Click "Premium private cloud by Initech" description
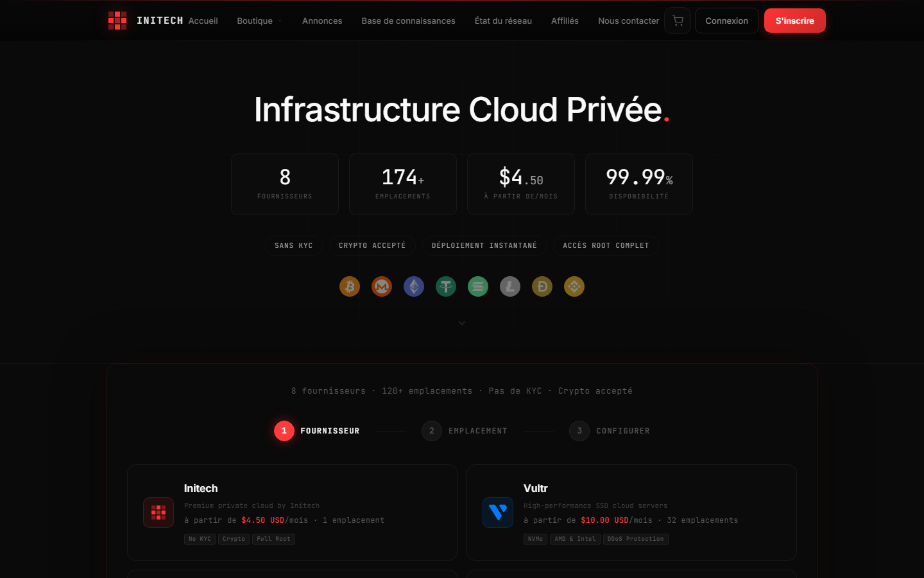The width and height of the screenshot is (924, 578). pos(252,505)
